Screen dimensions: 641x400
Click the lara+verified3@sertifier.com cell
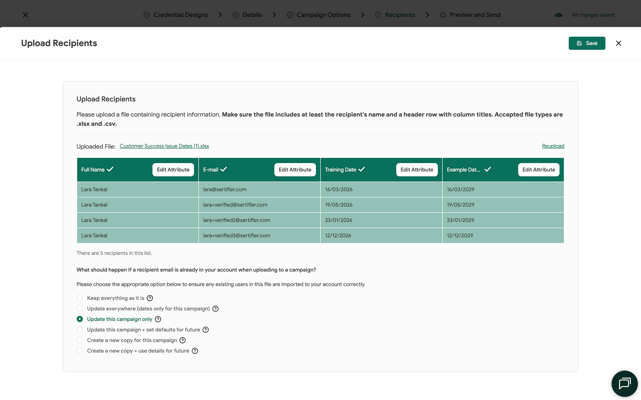click(260, 236)
